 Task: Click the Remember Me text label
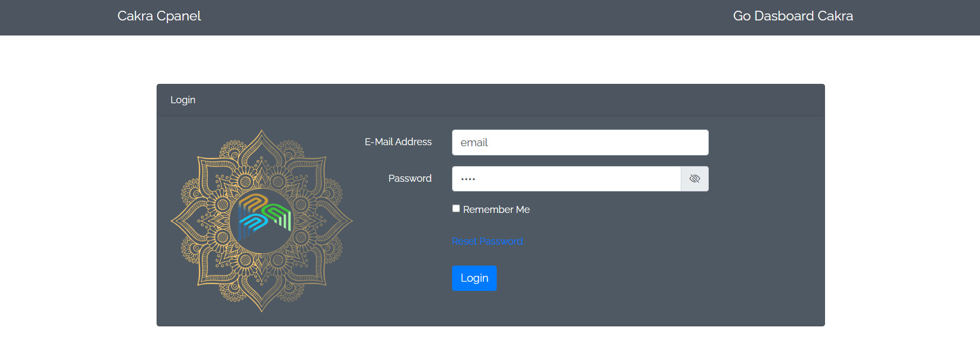coord(496,210)
